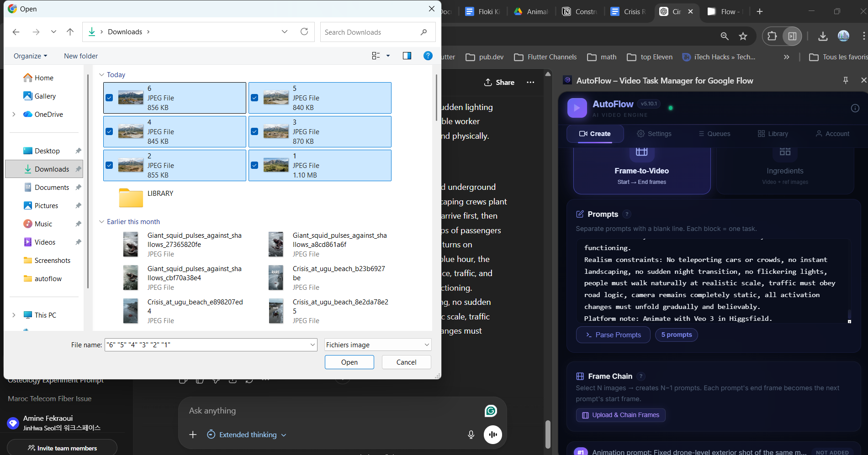Open the AutoFlow Account section

(x=833, y=134)
